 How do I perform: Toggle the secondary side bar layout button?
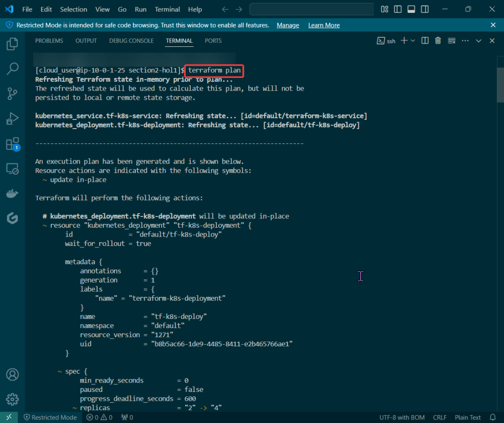[x=424, y=9]
